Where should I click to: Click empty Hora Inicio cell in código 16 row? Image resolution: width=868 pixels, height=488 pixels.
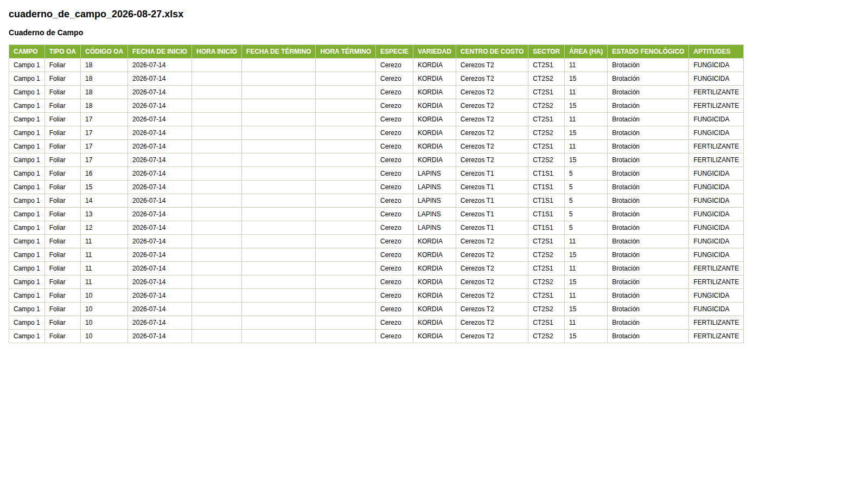[x=216, y=174]
